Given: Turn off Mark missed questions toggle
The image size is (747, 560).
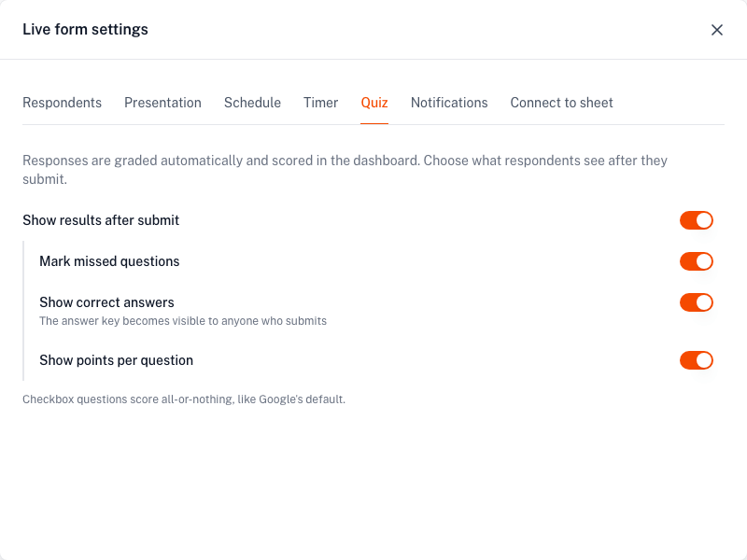Looking at the screenshot, I should 696,261.
